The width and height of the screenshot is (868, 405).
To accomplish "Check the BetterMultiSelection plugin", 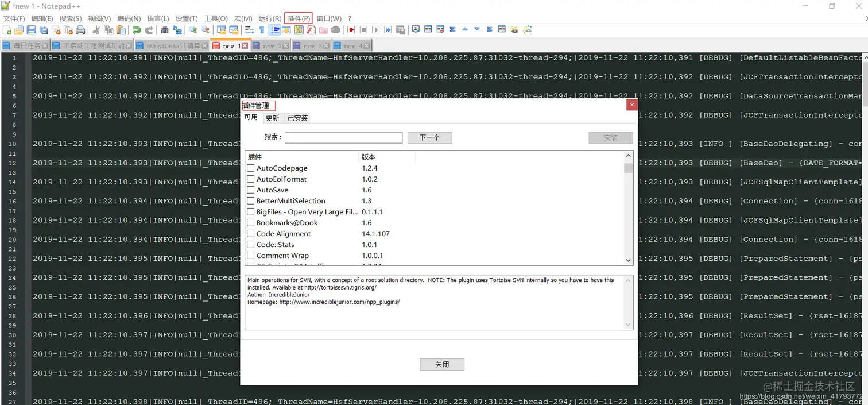I will [x=251, y=201].
